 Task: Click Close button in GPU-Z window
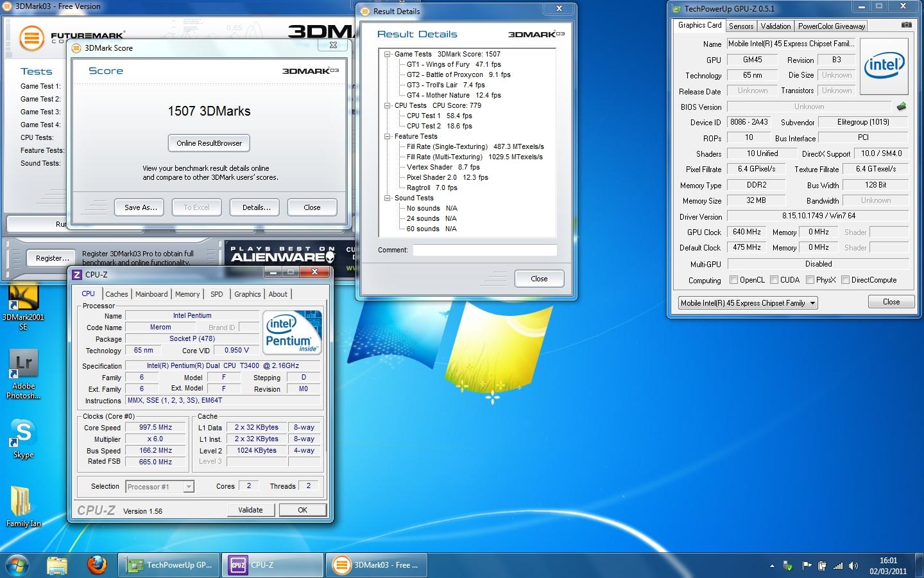point(891,302)
